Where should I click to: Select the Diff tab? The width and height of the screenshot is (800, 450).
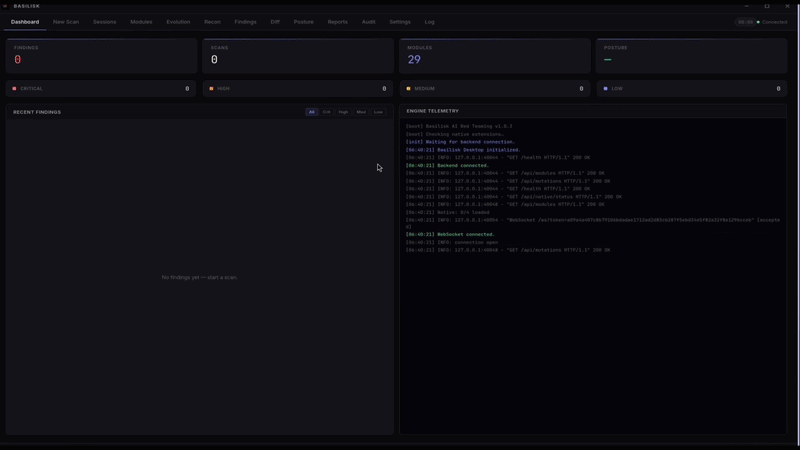point(275,22)
